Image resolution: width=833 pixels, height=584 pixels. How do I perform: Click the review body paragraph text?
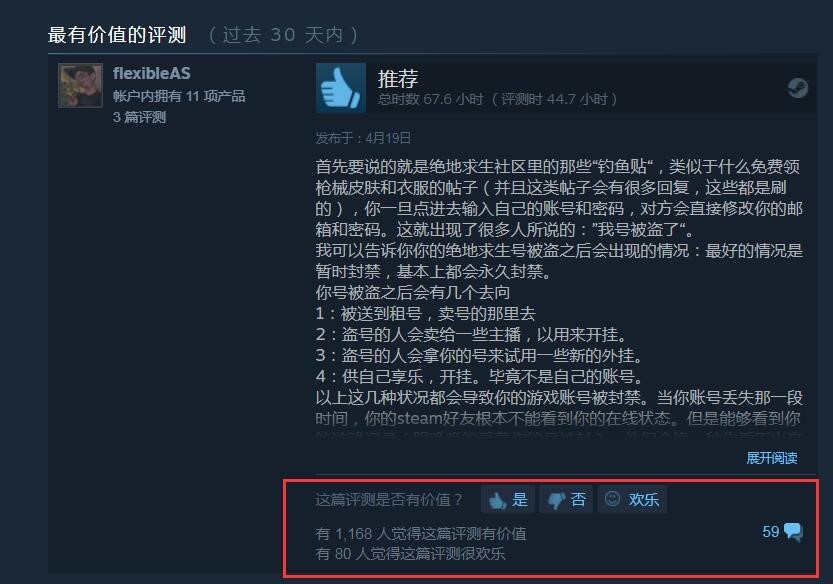pos(559,292)
